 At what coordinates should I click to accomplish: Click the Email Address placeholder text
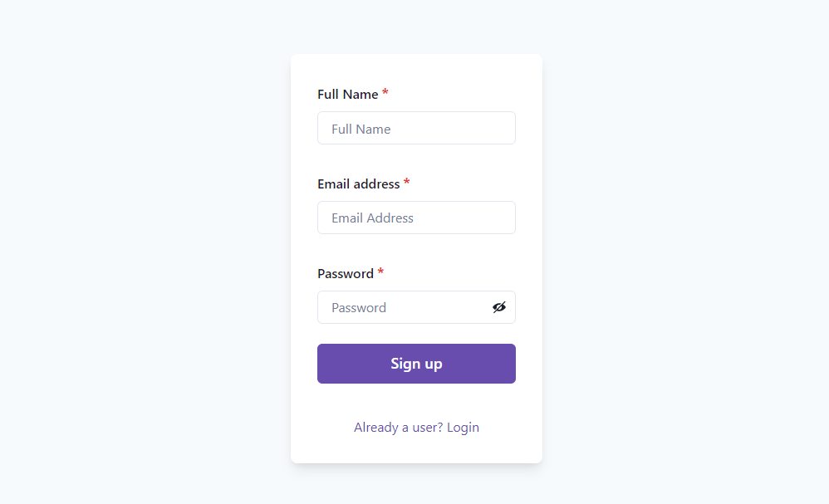(x=371, y=218)
